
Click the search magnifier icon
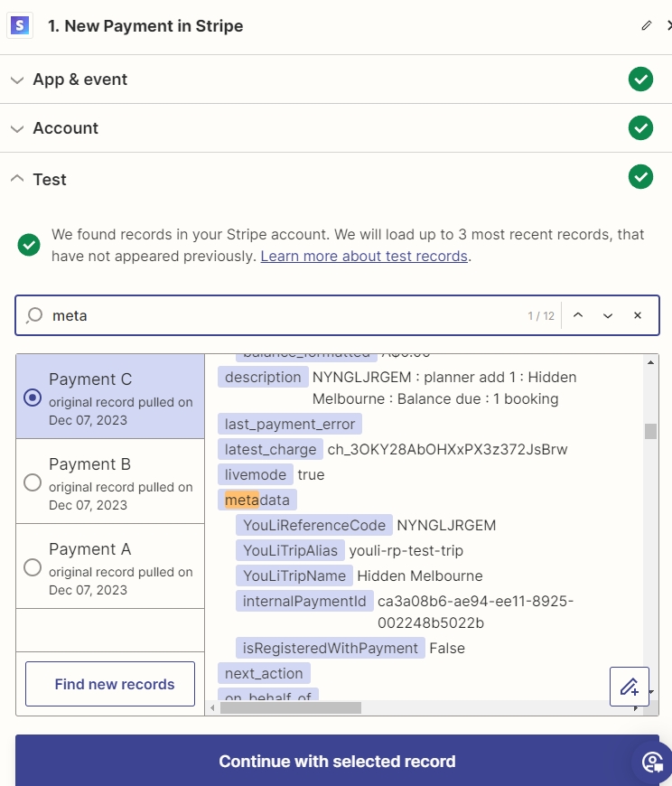pos(34,315)
